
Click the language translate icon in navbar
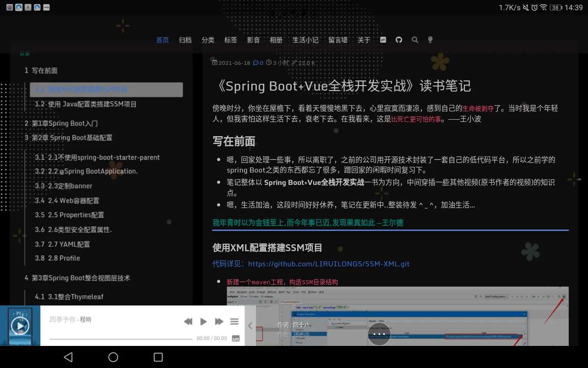(x=383, y=40)
